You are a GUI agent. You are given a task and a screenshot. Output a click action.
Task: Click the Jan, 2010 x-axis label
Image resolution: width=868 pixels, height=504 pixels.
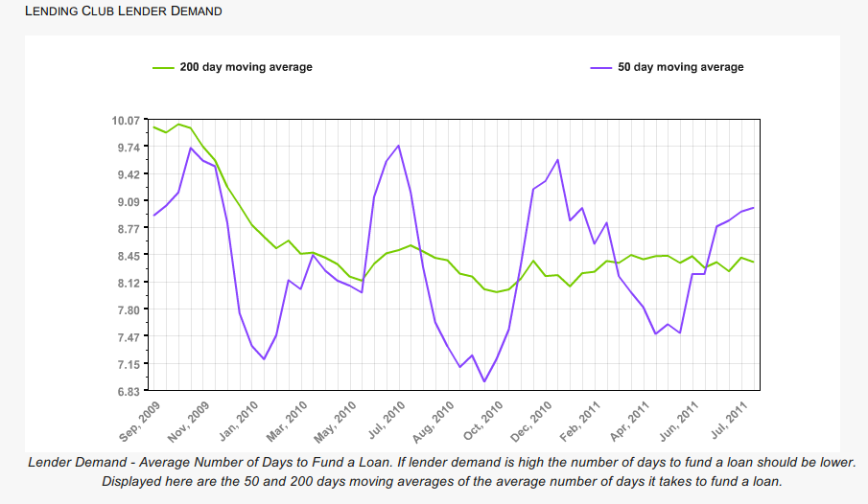point(239,422)
